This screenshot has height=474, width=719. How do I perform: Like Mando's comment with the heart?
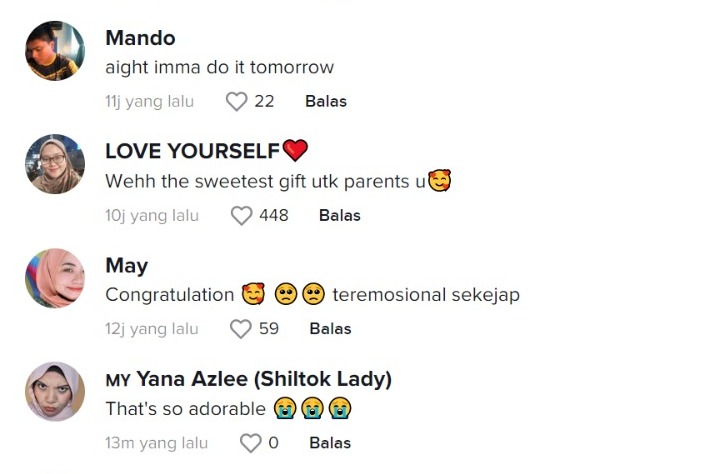236,102
